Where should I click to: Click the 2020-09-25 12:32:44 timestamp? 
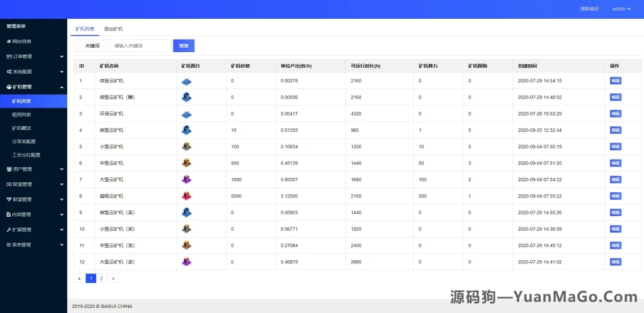[x=540, y=130]
